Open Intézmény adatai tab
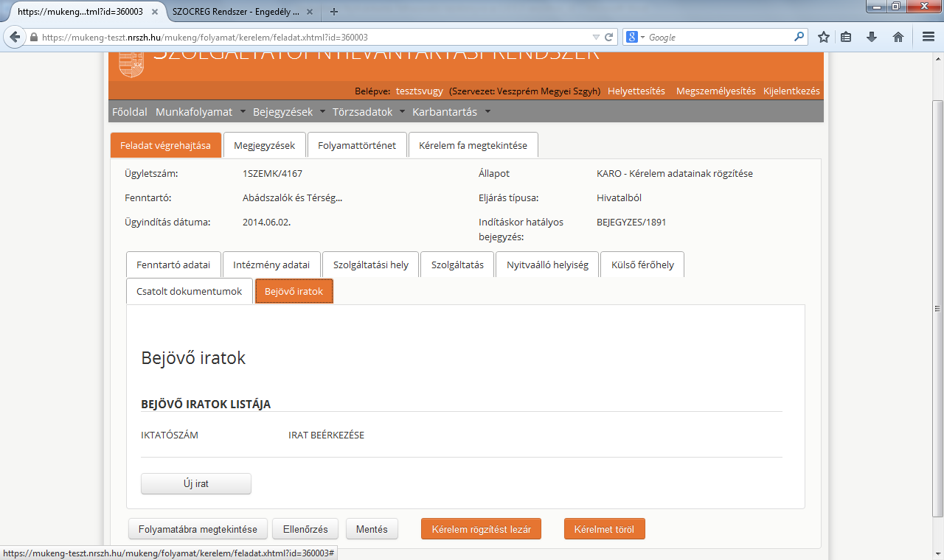The image size is (944, 560). coord(271,265)
